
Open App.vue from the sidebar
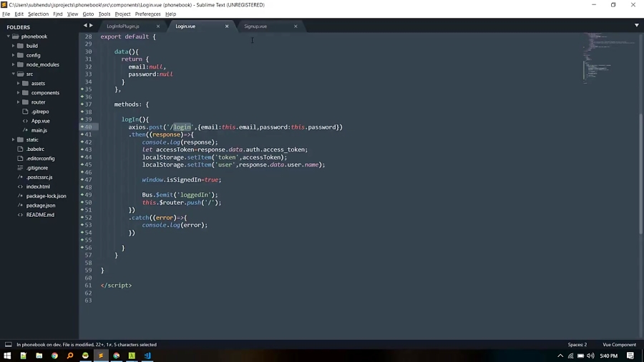click(x=40, y=121)
